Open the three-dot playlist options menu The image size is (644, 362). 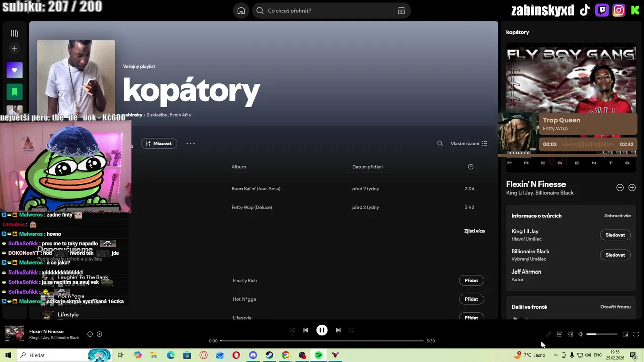coord(190,143)
